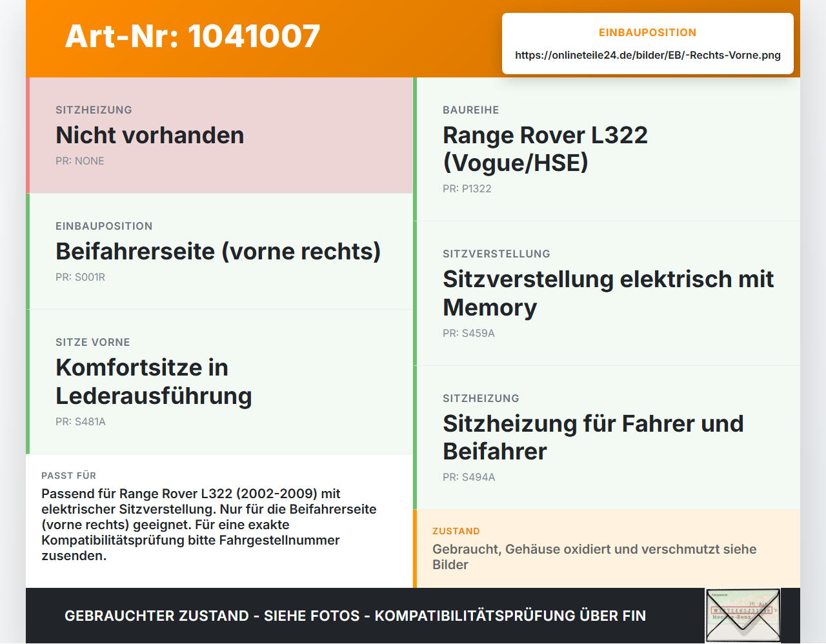
Task: Click the PR: NONE code
Action: pos(80,161)
